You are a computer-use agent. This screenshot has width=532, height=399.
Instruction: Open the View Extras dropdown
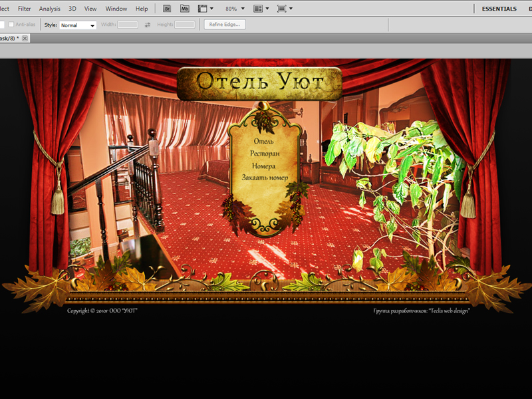(x=205, y=9)
